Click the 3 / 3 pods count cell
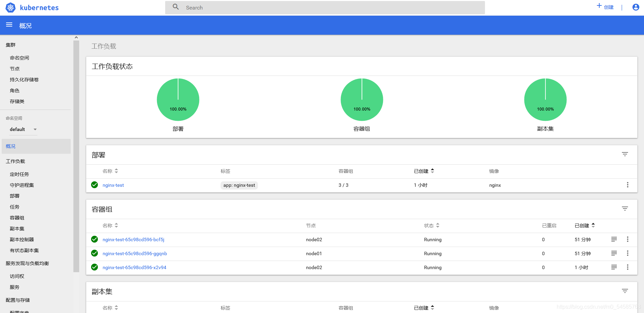The image size is (644, 313). coord(343,185)
